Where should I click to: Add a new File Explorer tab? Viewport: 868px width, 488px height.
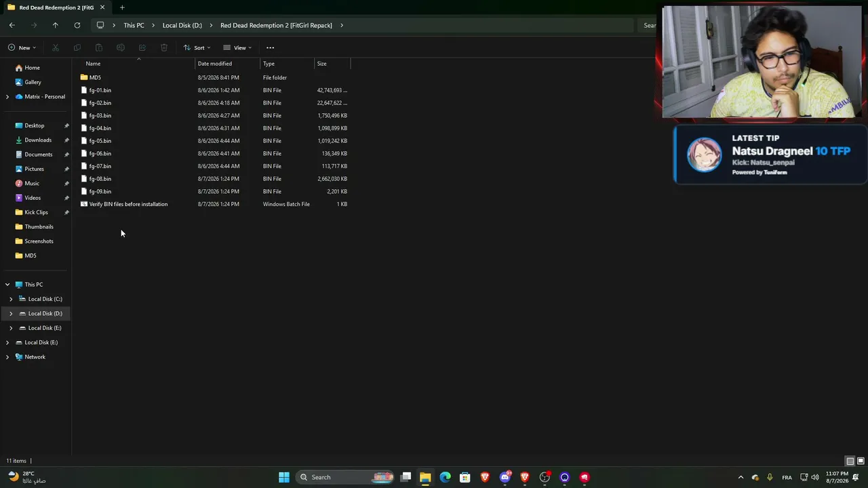point(122,7)
